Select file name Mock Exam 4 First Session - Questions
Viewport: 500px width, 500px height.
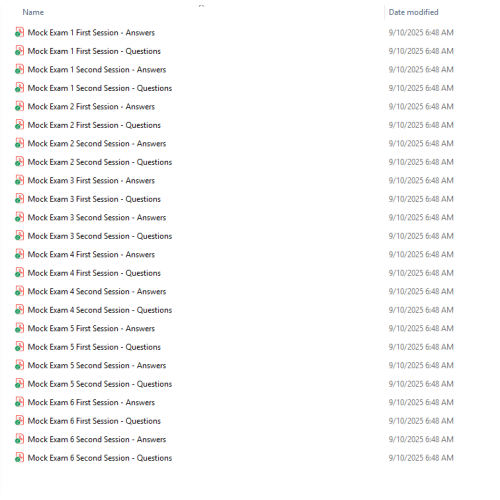coord(94,273)
